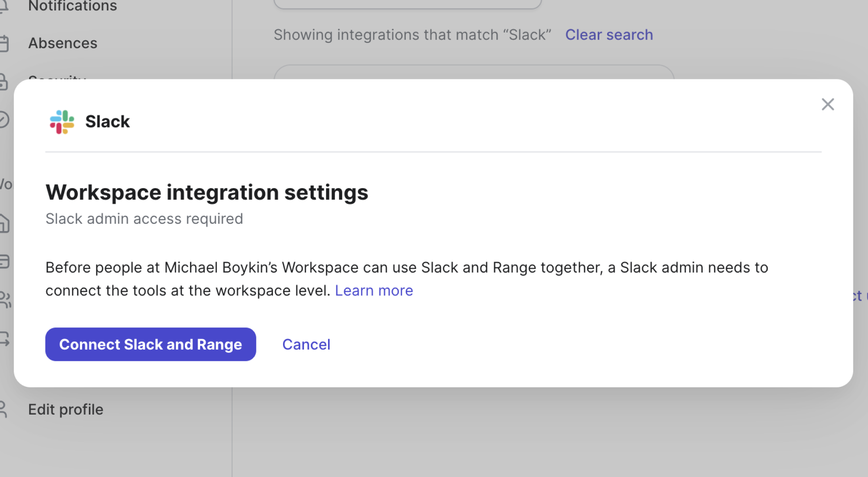Open Notifications in the sidebar
868x477 pixels.
(x=72, y=6)
